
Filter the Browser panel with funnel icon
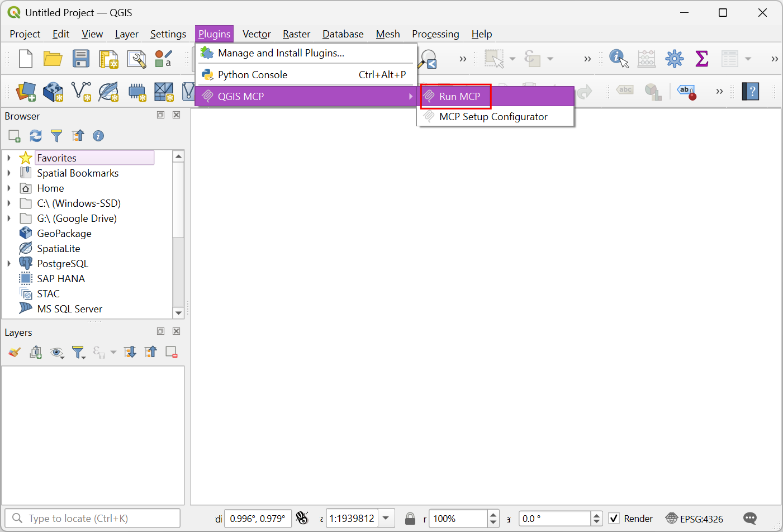[56, 136]
